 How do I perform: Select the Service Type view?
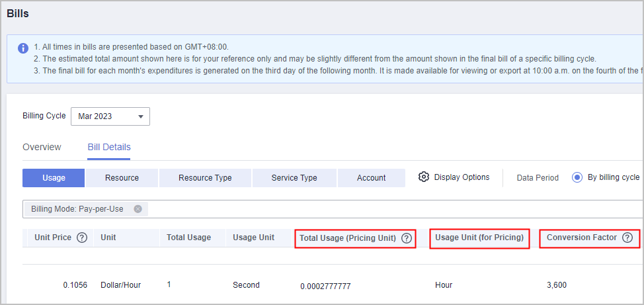(x=294, y=178)
